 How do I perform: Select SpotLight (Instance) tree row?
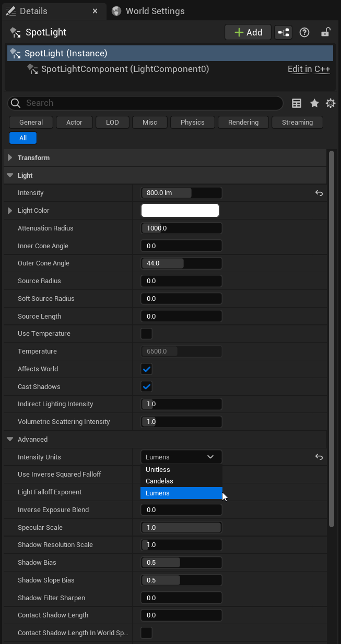click(170, 53)
